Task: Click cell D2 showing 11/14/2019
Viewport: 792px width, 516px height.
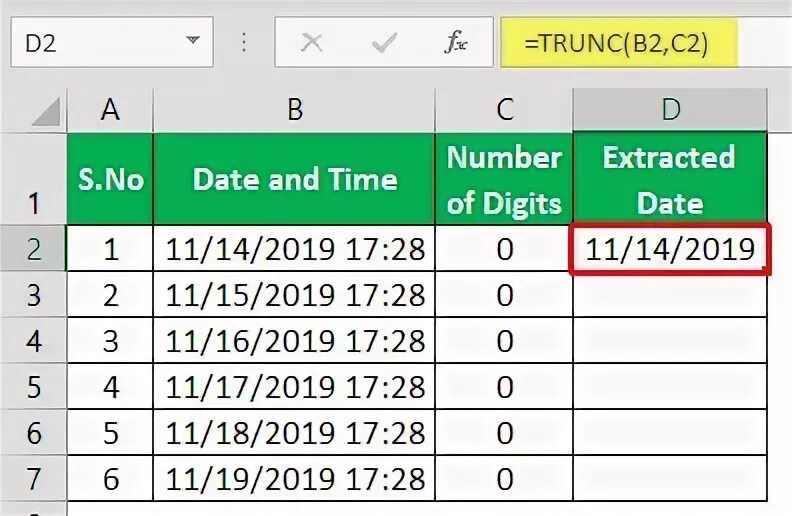Action: point(670,249)
